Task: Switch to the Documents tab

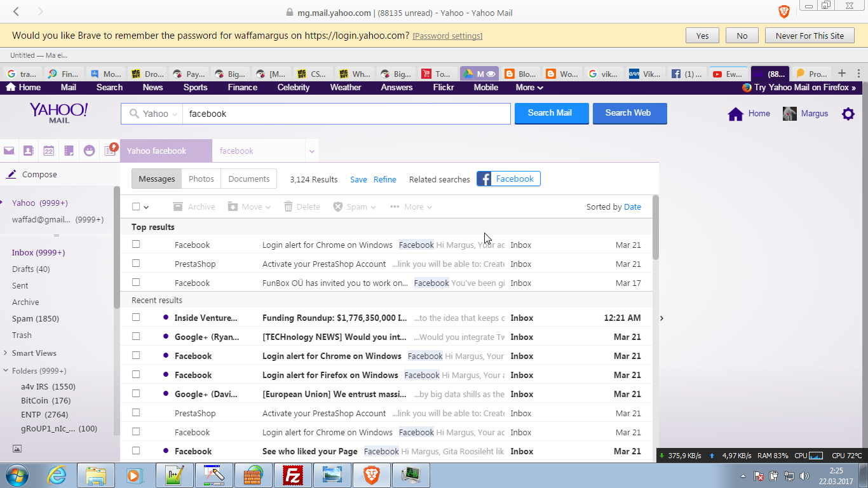Action: (x=248, y=179)
